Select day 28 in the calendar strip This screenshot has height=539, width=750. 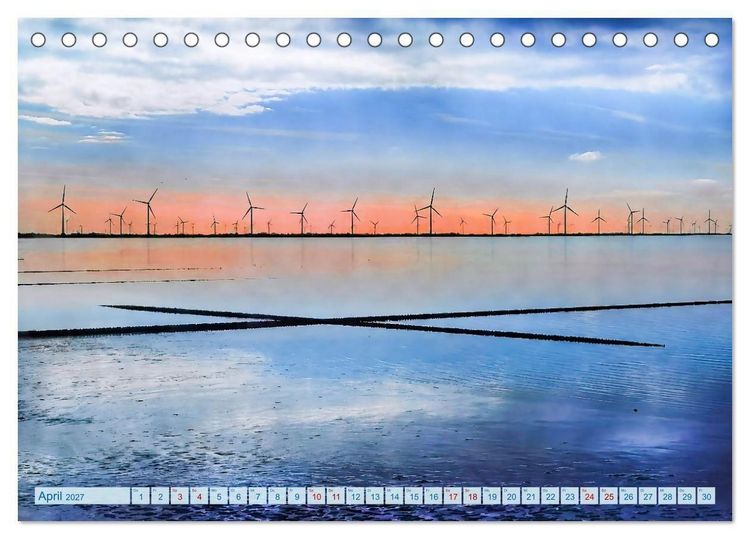pos(667,496)
